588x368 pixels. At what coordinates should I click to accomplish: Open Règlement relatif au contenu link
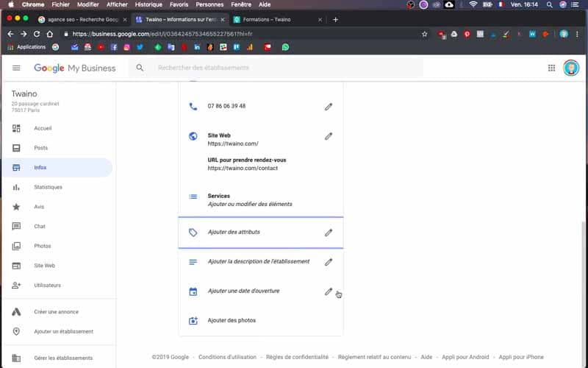374,357
